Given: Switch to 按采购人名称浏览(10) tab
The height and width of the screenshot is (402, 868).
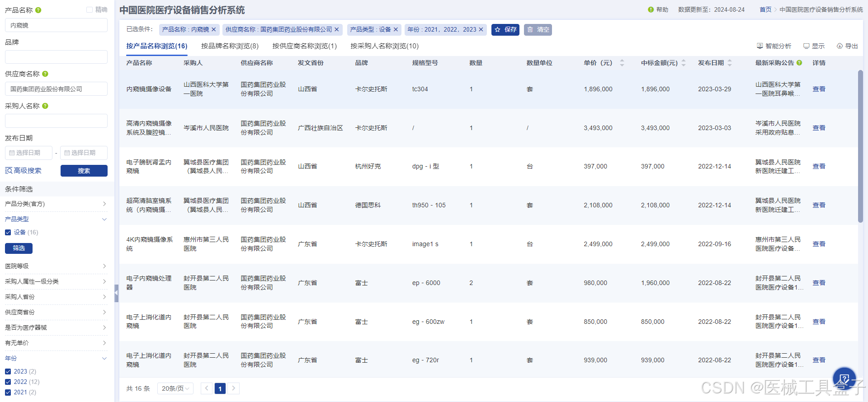Looking at the screenshot, I should coord(385,46).
